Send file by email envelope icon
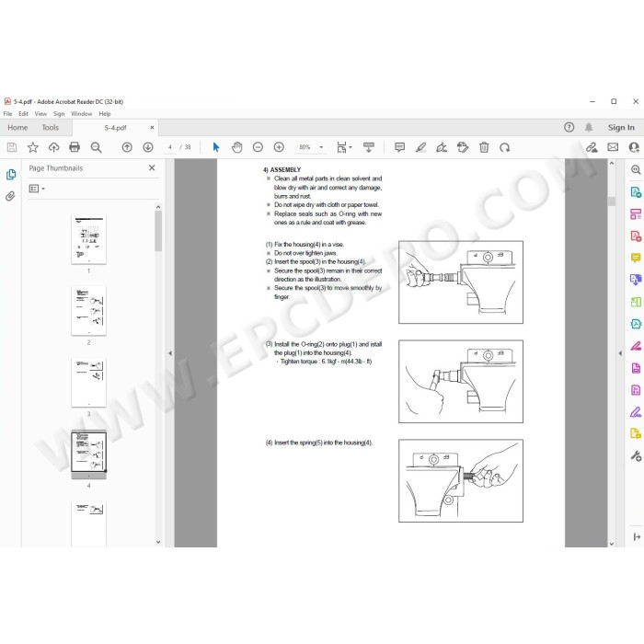 coord(613,147)
